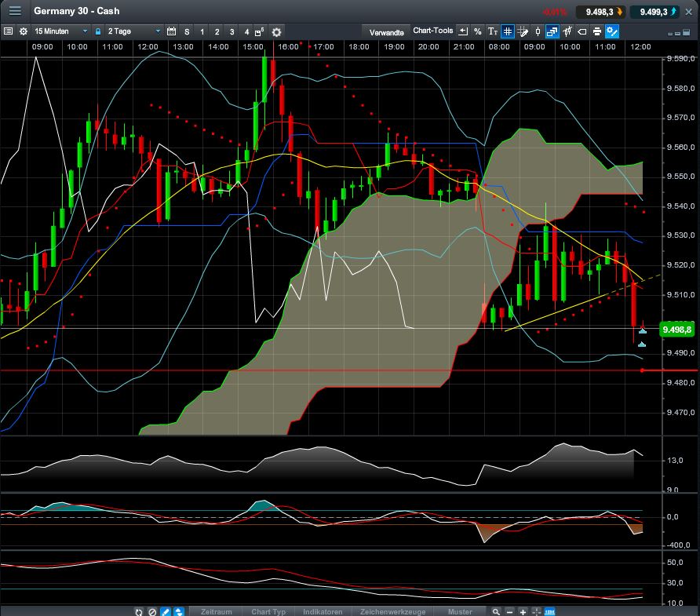The height and width of the screenshot is (616, 700).
Task: Select chart layout preset 3
Action: pos(232,31)
